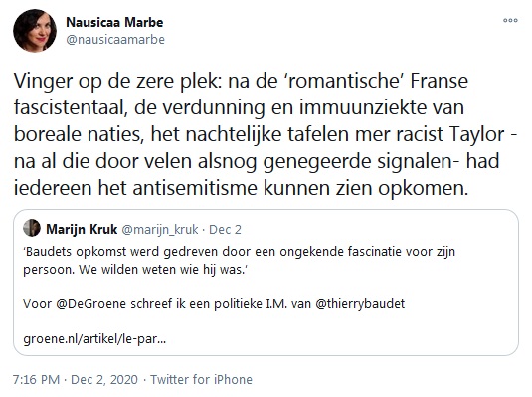Open the groene.nl/artikel/le-par… link
This screenshot has width=532, height=397.
[x=94, y=339]
